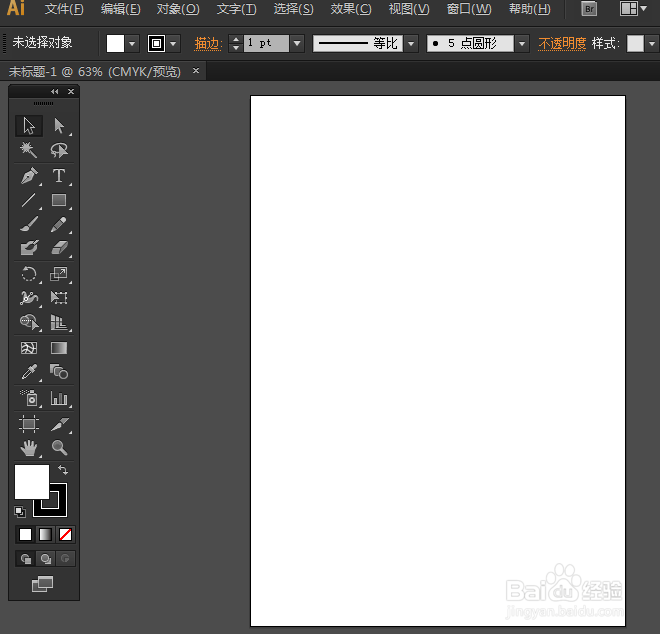The image size is (660, 634).
Task: Open the 窗口(W) menu
Action: tap(469, 9)
